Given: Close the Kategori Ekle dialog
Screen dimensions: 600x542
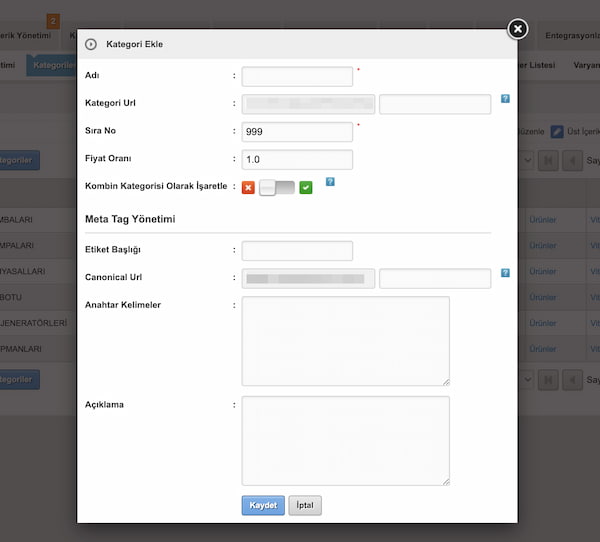Looking at the screenshot, I should [517, 29].
